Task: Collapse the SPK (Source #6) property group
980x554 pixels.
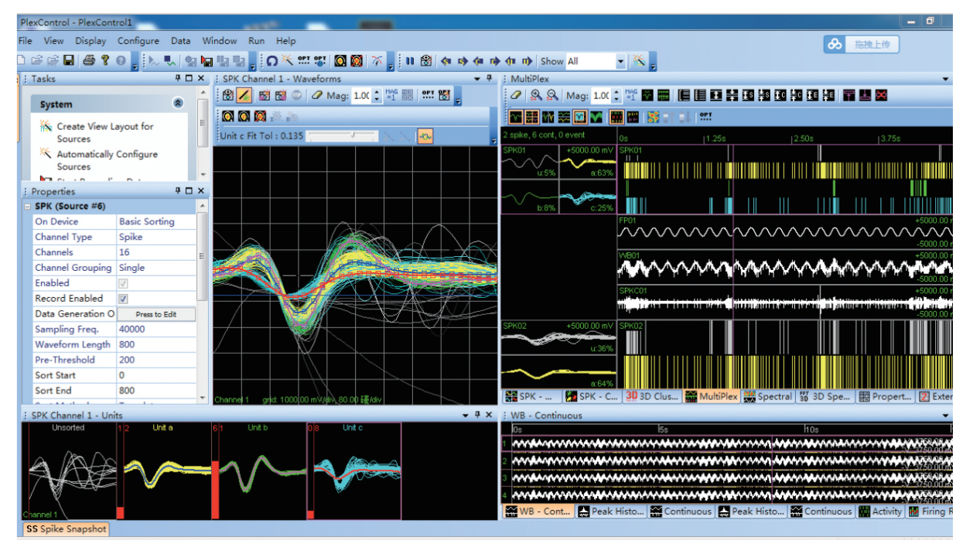Action: pyautogui.click(x=28, y=207)
